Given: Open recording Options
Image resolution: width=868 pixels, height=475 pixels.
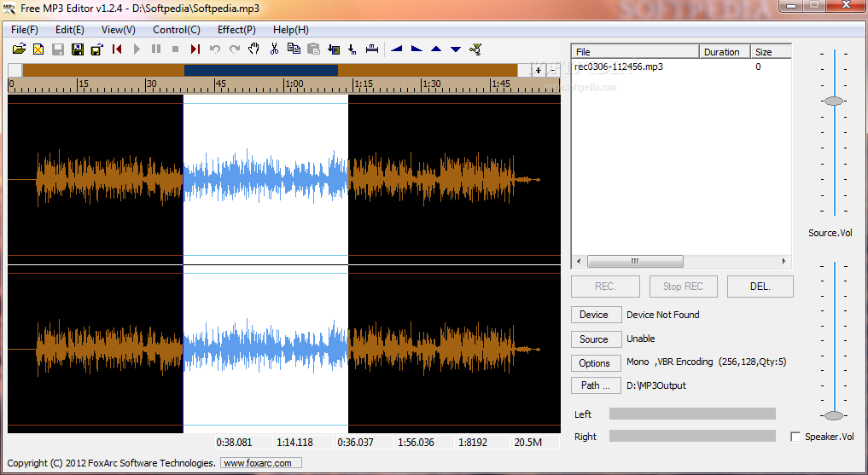Looking at the screenshot, I should pyautogui.click(x=596, y=363).
